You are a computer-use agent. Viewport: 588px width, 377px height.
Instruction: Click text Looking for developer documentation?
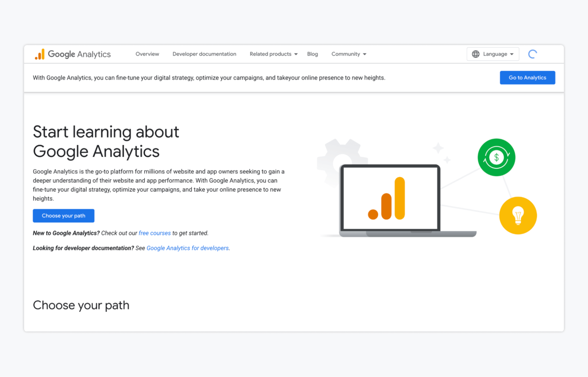[x=83, y=248]
